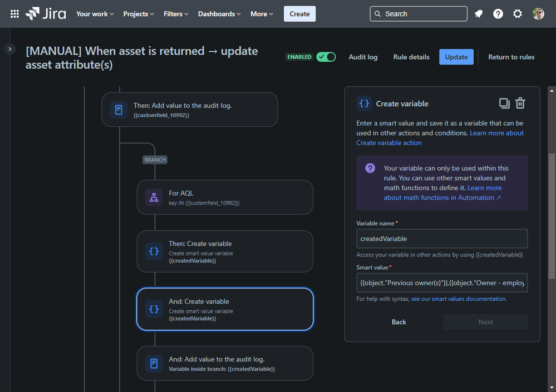Click the Jira logo
This screenshot has height=392, width=556.
click(46, 14)
